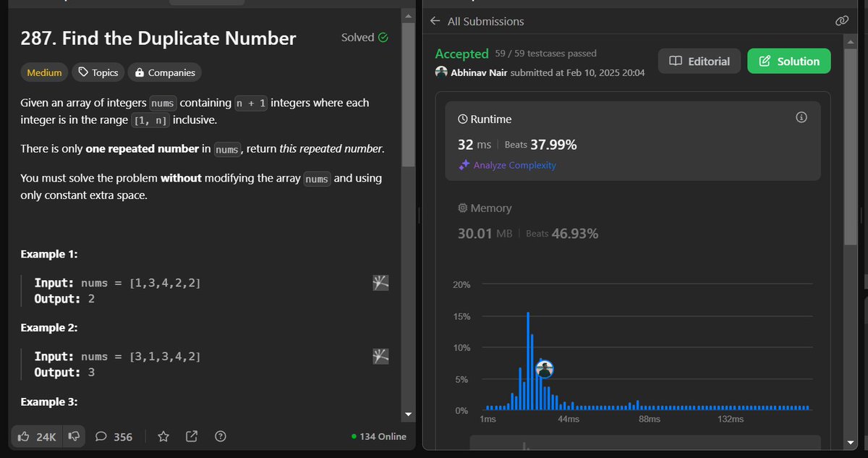The width and height of the screenshot is (868, 458).
Task: Click the submission panel scrollbar down arrow
Action: click(x=850, y=442)
